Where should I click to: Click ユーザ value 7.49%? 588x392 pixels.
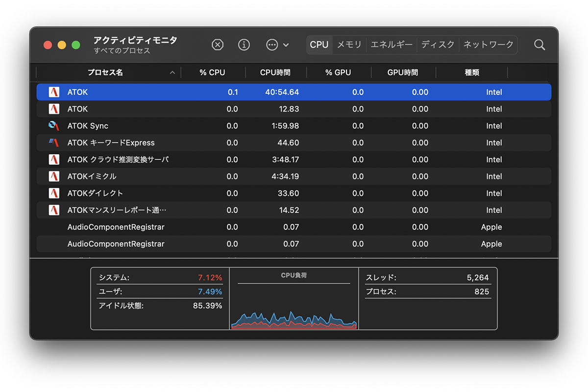pos(210,292)
